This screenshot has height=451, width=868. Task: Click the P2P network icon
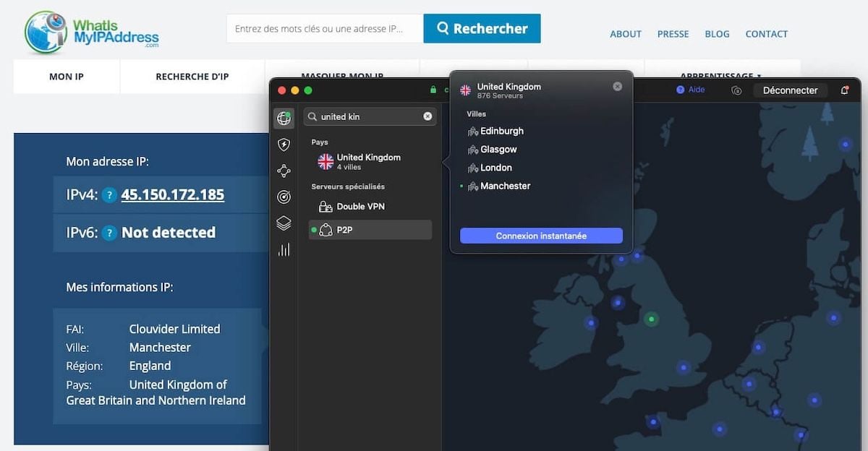point(325,230)
